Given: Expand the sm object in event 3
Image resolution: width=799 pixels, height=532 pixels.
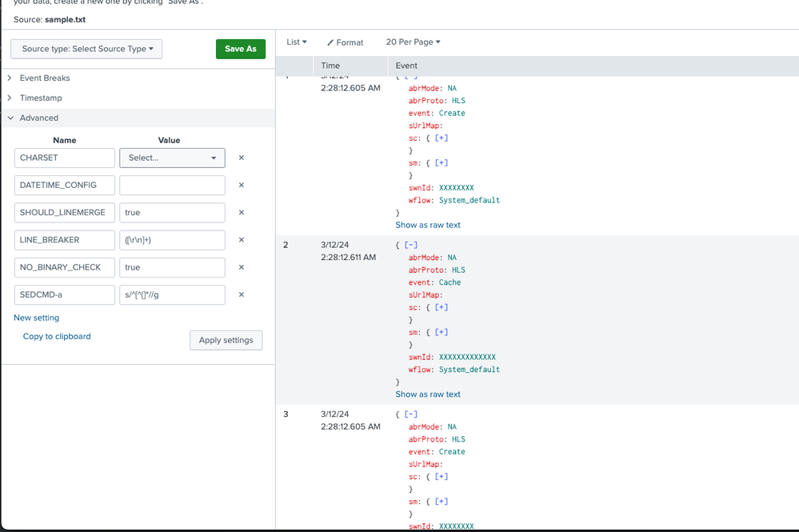Looking at the screenshot, I should tap(441, 502).
